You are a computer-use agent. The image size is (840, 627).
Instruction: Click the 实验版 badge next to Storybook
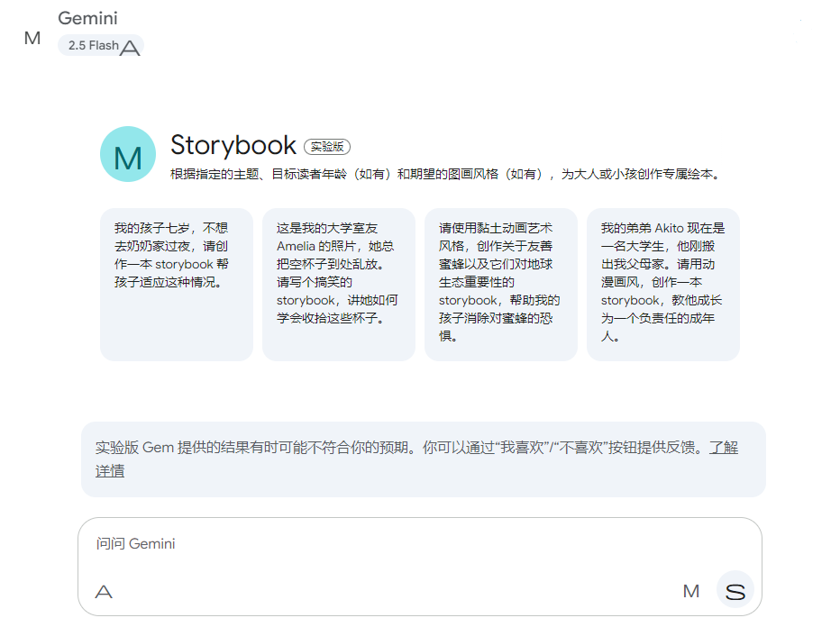pos(327,147)
